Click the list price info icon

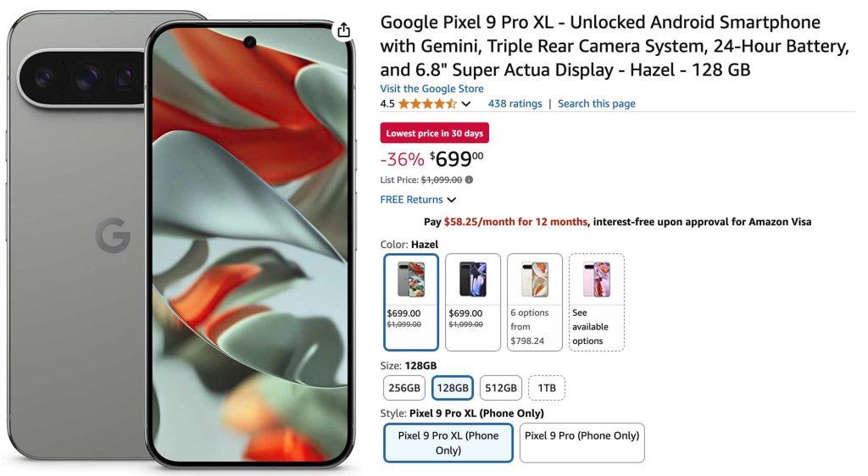[x=470, y=180]
